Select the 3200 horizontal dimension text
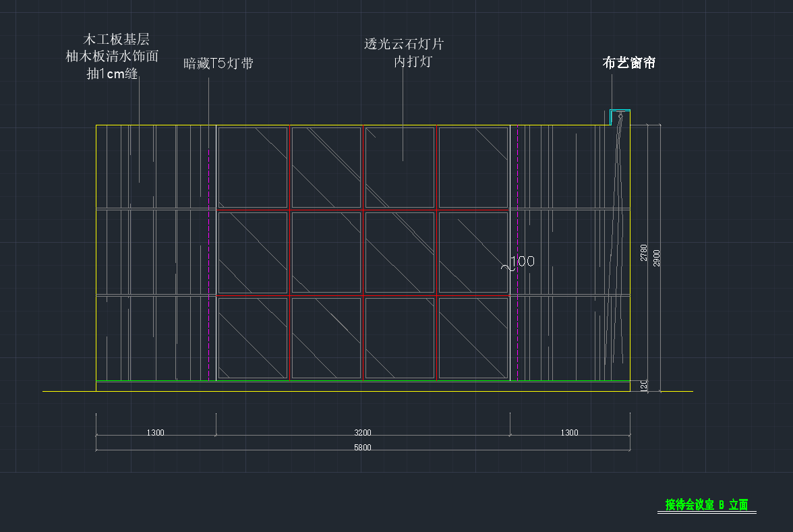This screenshot has height=532, width=793. tap(363, 433)
